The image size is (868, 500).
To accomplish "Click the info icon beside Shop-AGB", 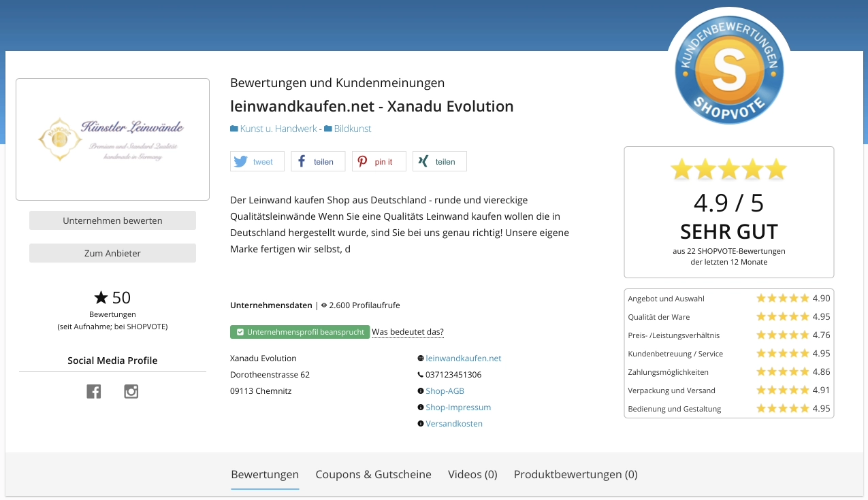I will pyautogui.click(x=421, y=390).
